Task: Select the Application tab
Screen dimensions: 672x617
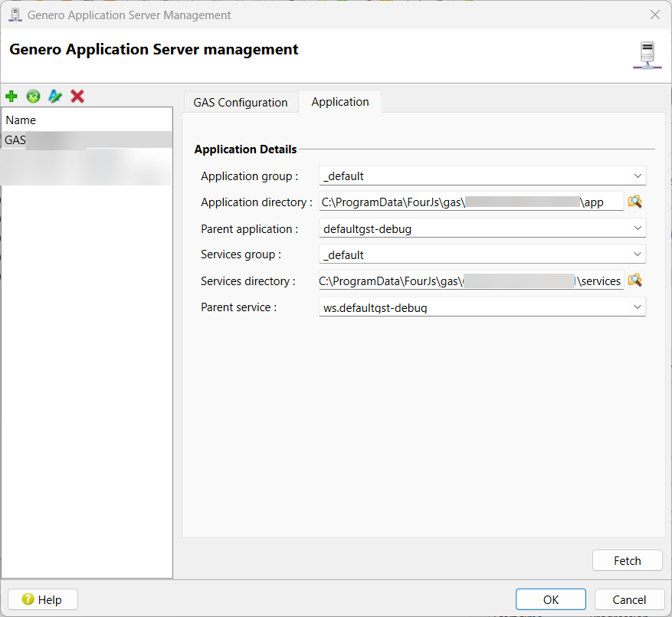Action: click(339, 101)
